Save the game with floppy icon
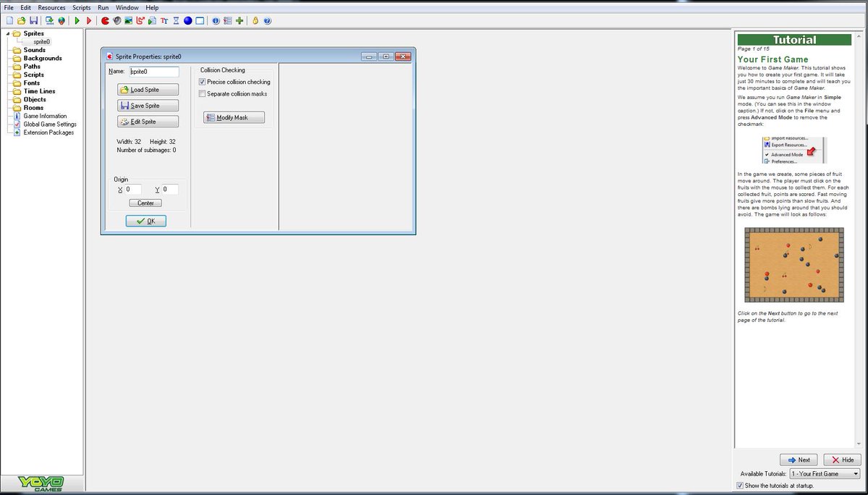 coord(34,21)
